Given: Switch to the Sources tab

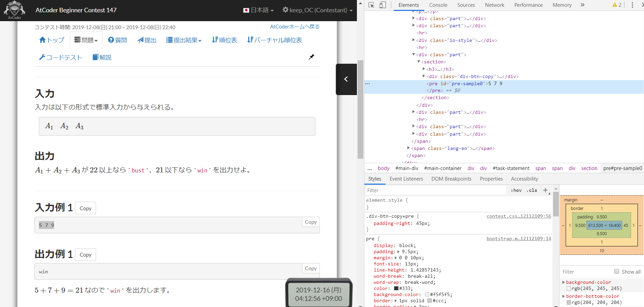Looking at the screenshot, I should 466,5.
